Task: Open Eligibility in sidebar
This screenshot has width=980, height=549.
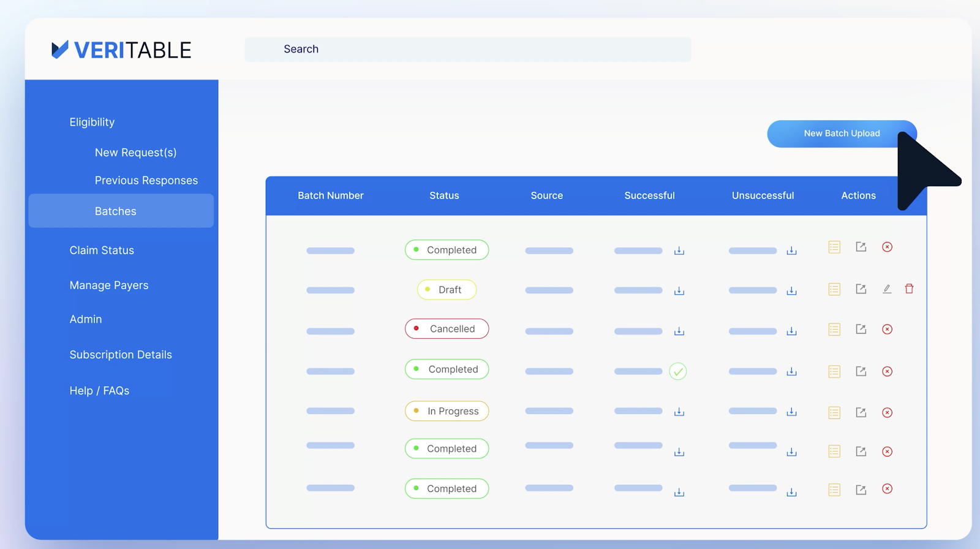Action: (x=92, y=122)
